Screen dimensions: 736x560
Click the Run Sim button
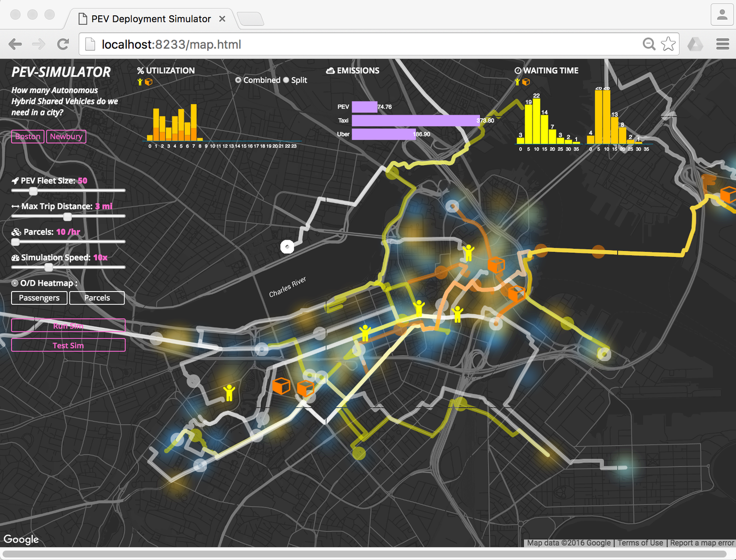click(x=68, y=326)
